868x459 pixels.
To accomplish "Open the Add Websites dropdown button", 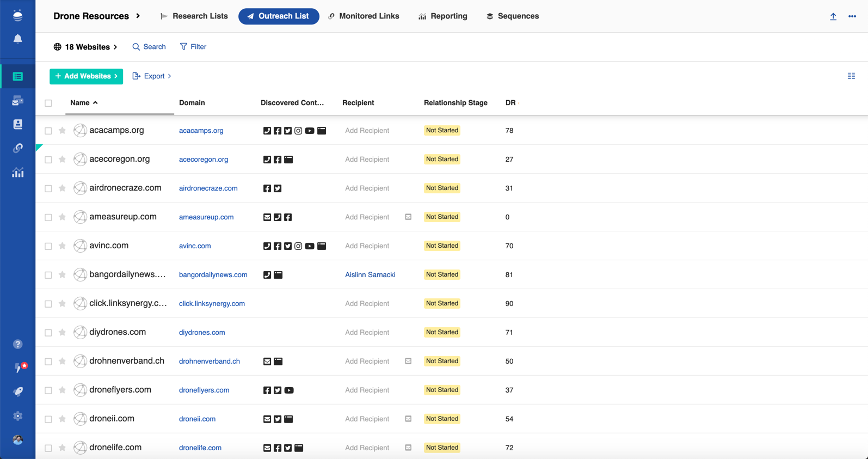I will (86, 76).
